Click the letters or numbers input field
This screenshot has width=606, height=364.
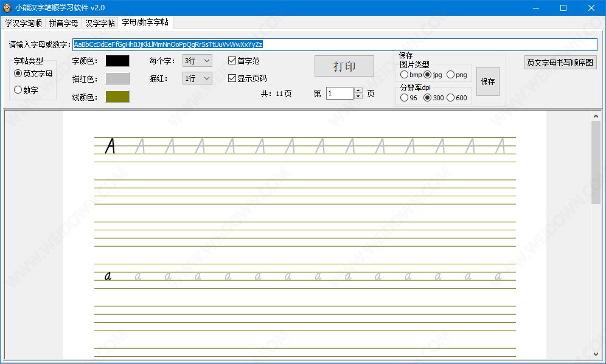click(x=335, y=44)
